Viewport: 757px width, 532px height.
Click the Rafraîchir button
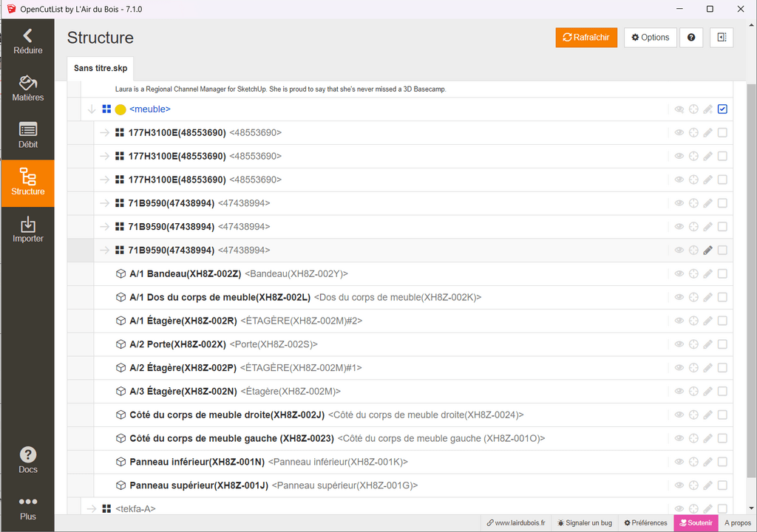click(586, 38)
